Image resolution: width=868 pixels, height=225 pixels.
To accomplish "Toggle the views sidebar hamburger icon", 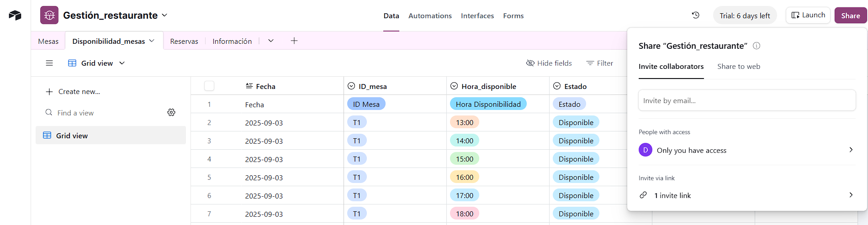I will click(x=49, y=63).
